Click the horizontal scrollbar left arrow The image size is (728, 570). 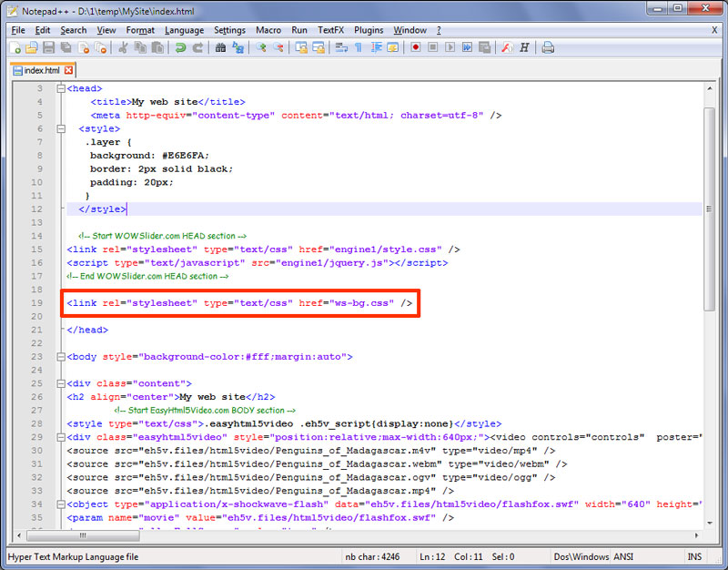18,535
